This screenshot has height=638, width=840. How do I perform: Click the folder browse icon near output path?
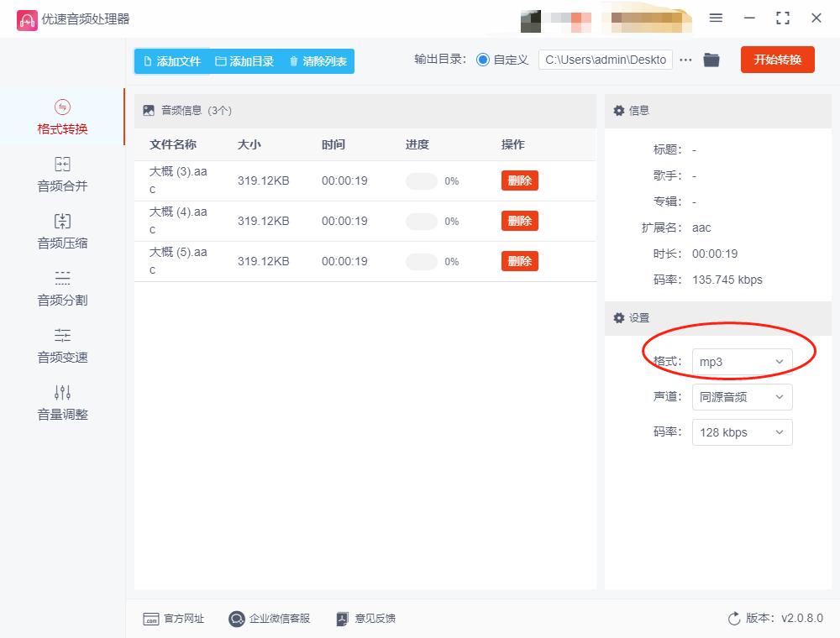[711, 60]
